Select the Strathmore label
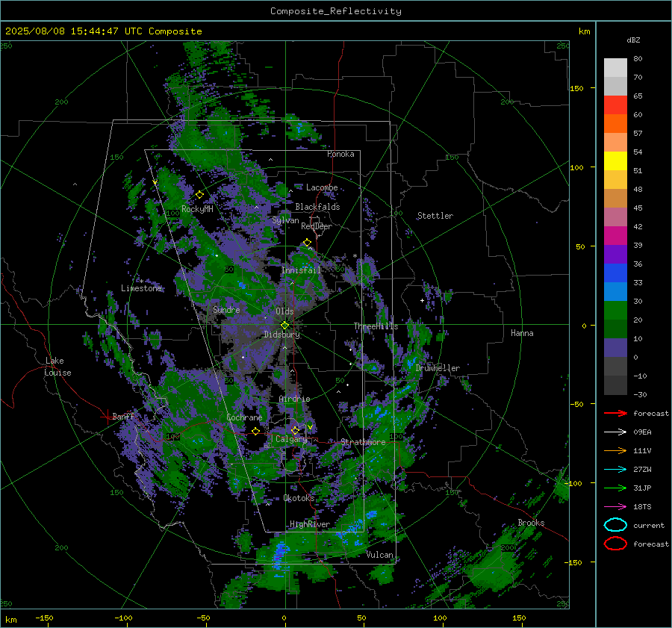672x628 pixels. click(x=363, y=442)
